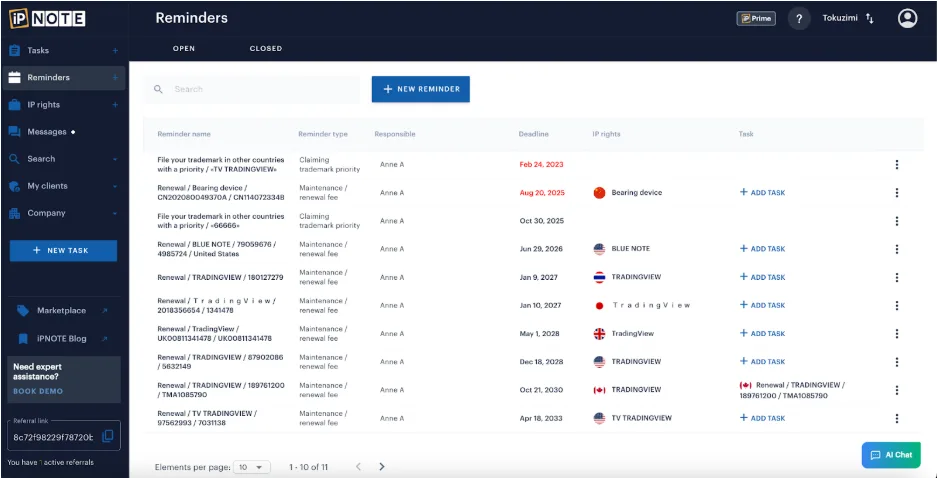The height and width of the screenshot is (478, 938).
Task: Click the NEW TASK button in sidebar
Action: click(63, 250)
